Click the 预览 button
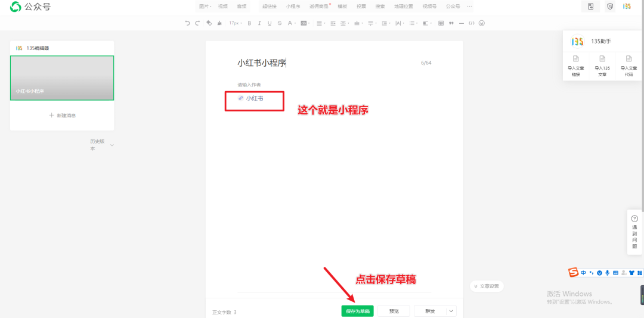The width and height of the screenshot is (644, 318). pyautogui.click(x=394, y=311)
